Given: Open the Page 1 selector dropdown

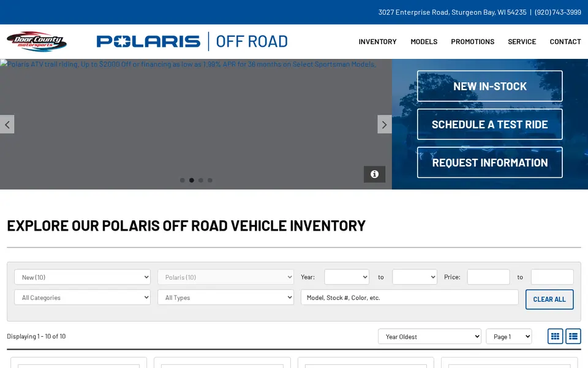Looking at the screenshot, I should click(509, 337).
